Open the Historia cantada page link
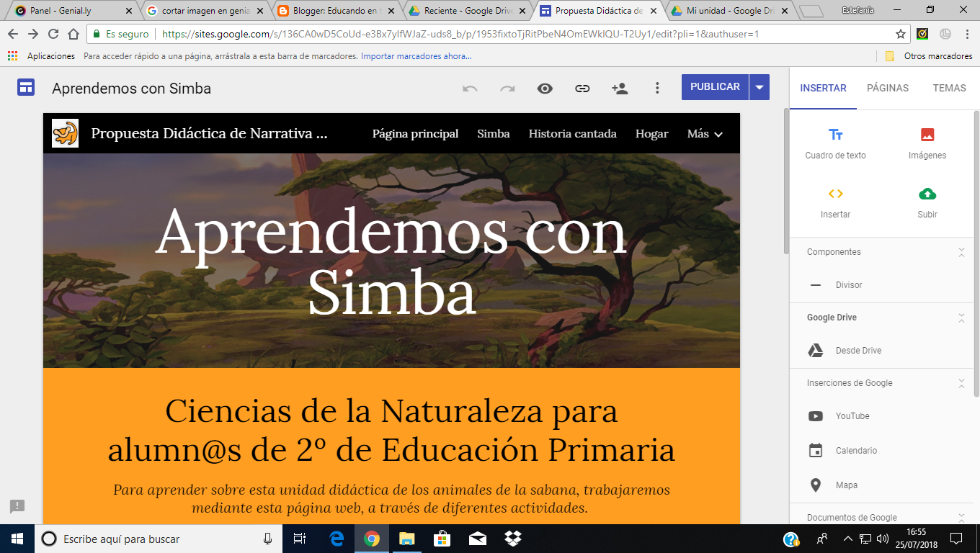The height and width of the screenshot is (553, 980). pos(573,134)
